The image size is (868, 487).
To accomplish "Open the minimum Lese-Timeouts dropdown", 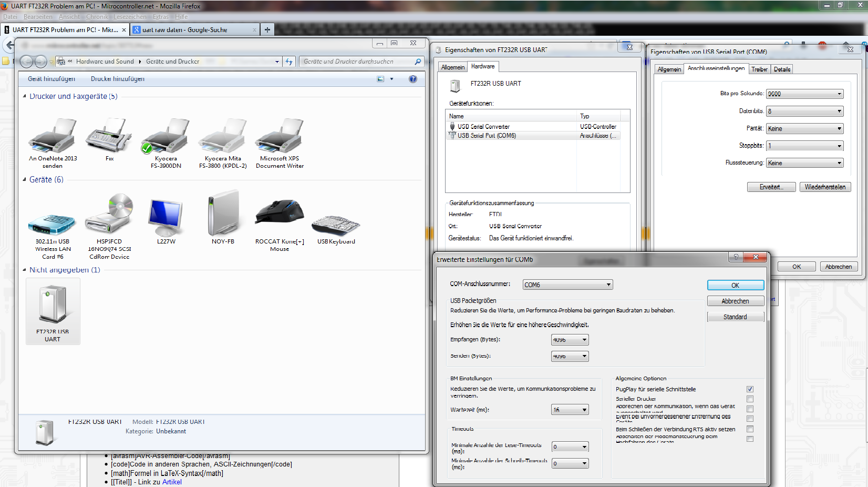I will tap(570, 447).
